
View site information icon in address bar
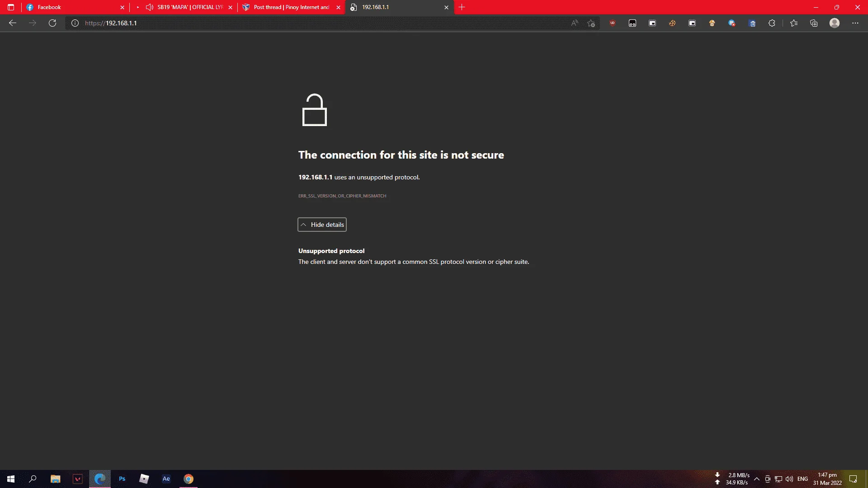pos(75,23)
